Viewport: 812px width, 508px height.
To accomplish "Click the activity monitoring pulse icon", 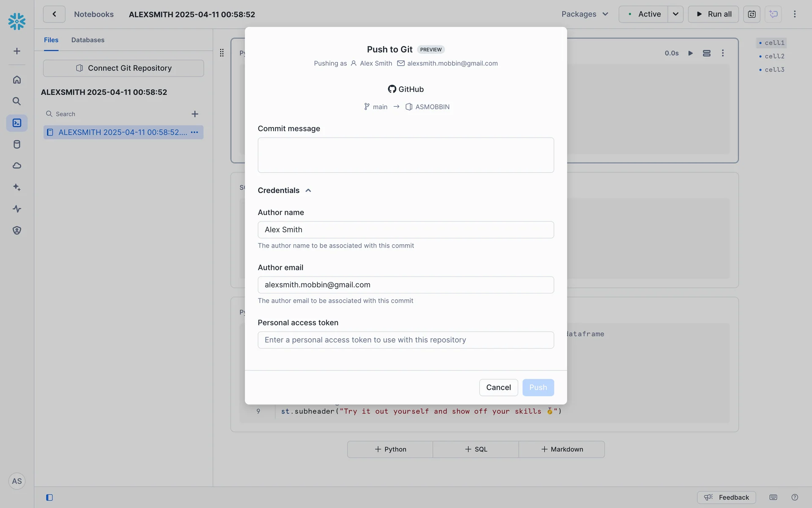I will pos(17,209).
